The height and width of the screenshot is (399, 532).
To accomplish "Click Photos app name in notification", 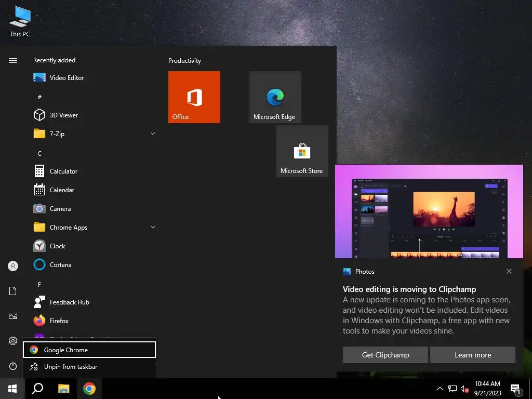I will 365,271.
